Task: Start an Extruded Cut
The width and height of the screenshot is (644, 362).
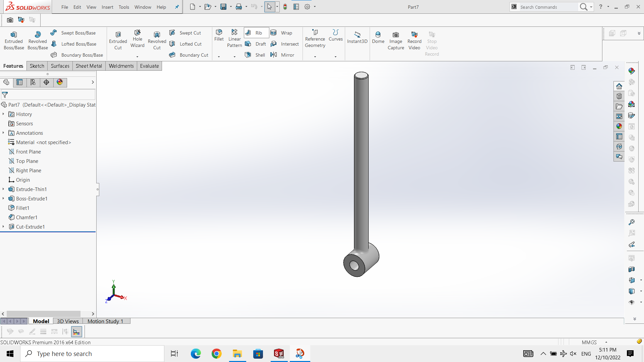Action: [x=118, y=41]
